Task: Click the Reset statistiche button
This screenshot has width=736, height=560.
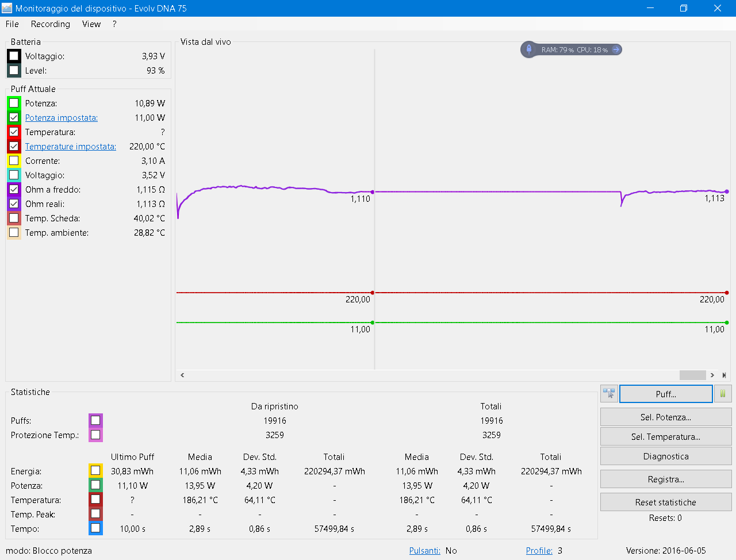Action: [665, 503]
